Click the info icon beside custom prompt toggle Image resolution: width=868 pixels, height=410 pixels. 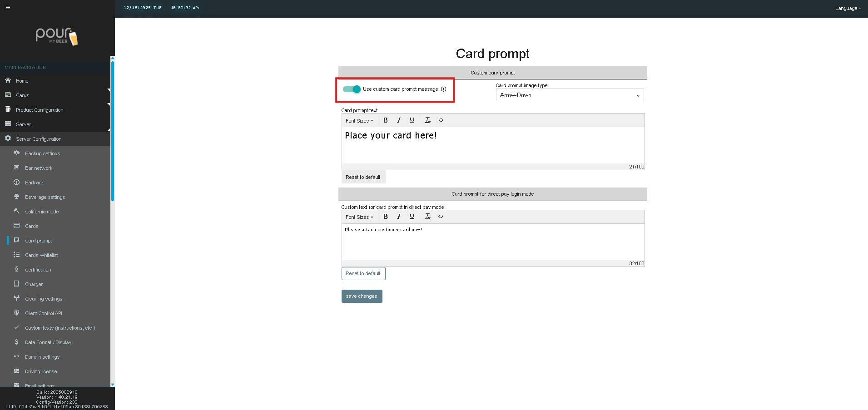tap(444, 89)
